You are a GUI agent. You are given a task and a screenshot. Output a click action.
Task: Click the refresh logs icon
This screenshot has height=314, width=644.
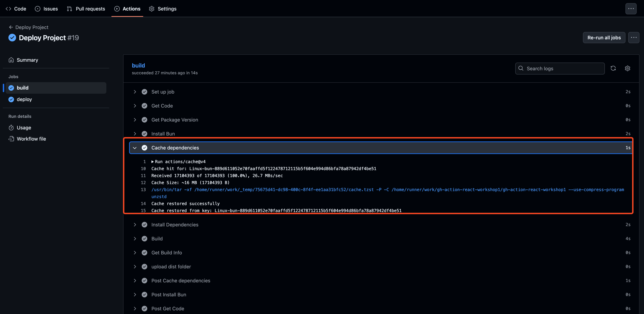click(613, 68)
